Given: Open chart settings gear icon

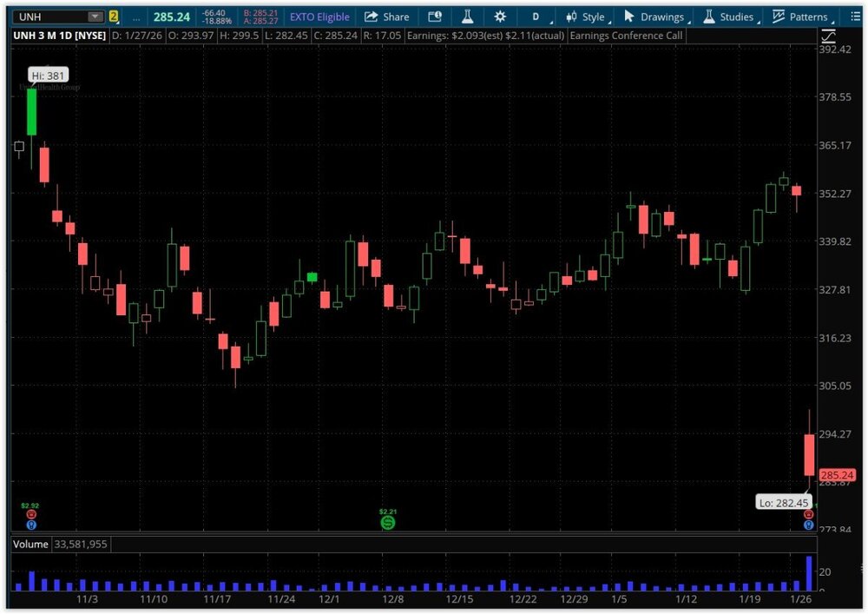Looking at the screenshot, I should click(x=500, y=17).
